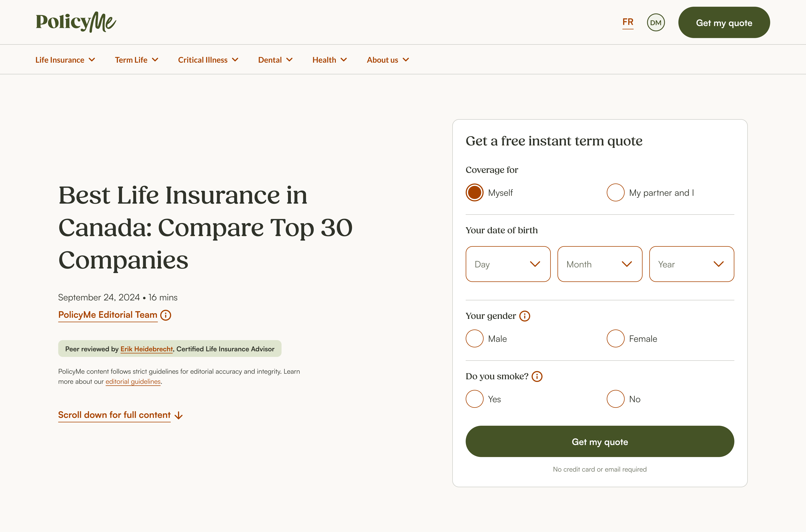Click info icon next to Editorial Team
This screenshot has width=806, height=532.
(166, 315)
